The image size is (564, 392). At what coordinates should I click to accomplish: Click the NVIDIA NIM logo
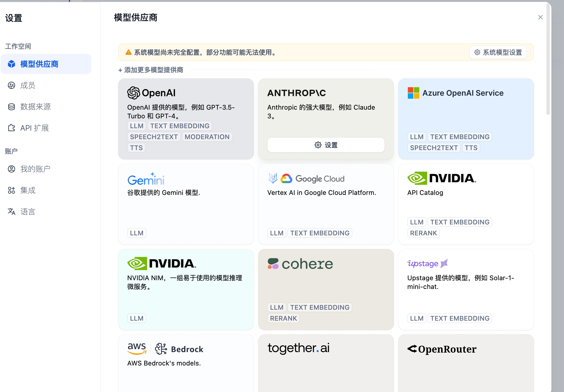click(162, 264)
